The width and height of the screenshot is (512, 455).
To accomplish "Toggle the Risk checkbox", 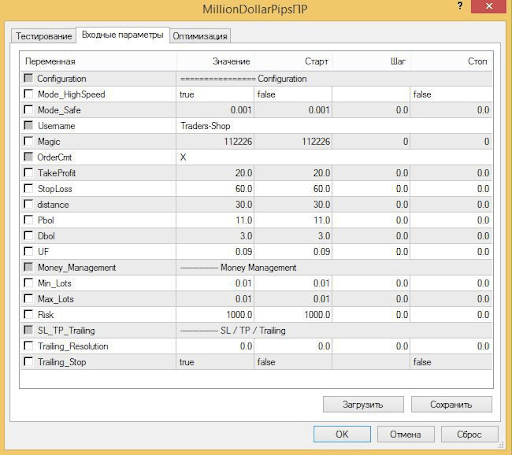I will [x=29, y=314].
